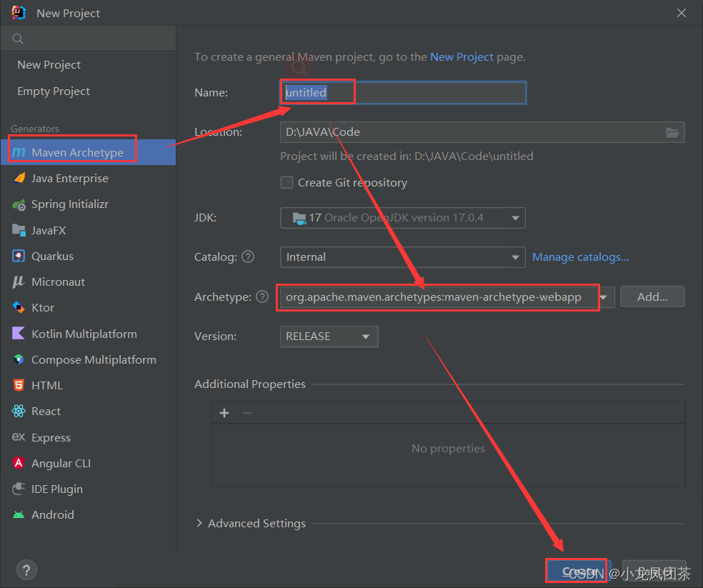Screen dimensions: 703x588
Task: Click the Spring Initializr leaf icon
Action: tap(19, 204)
